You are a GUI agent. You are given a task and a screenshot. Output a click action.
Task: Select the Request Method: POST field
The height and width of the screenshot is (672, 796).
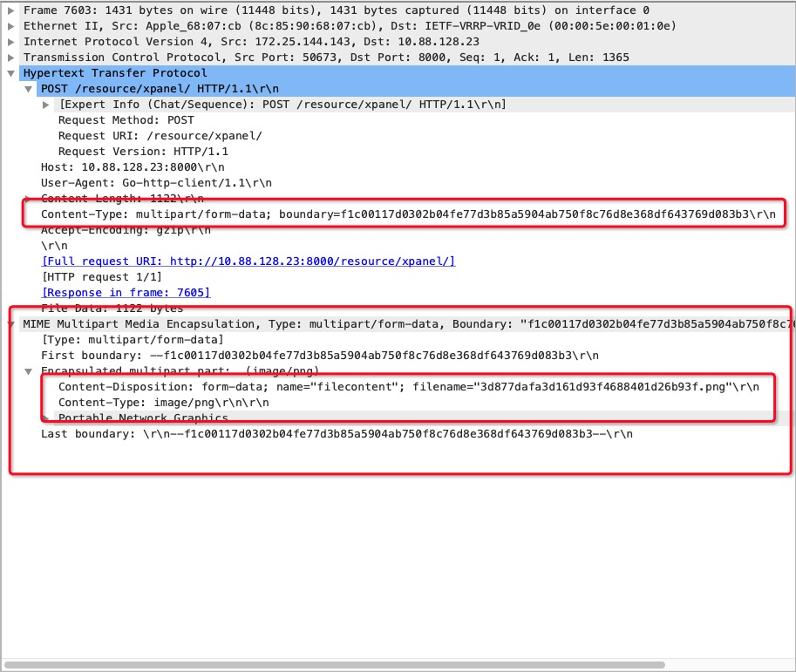pos(126,120)
